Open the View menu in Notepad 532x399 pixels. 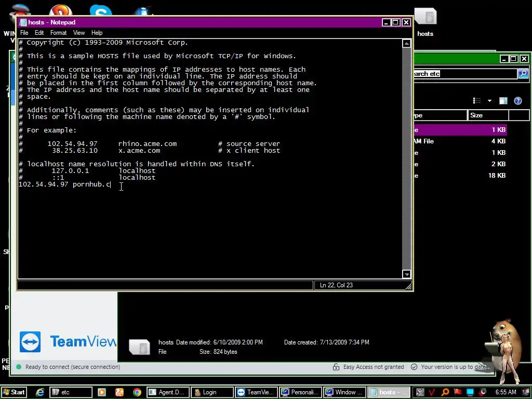point(79,33)
